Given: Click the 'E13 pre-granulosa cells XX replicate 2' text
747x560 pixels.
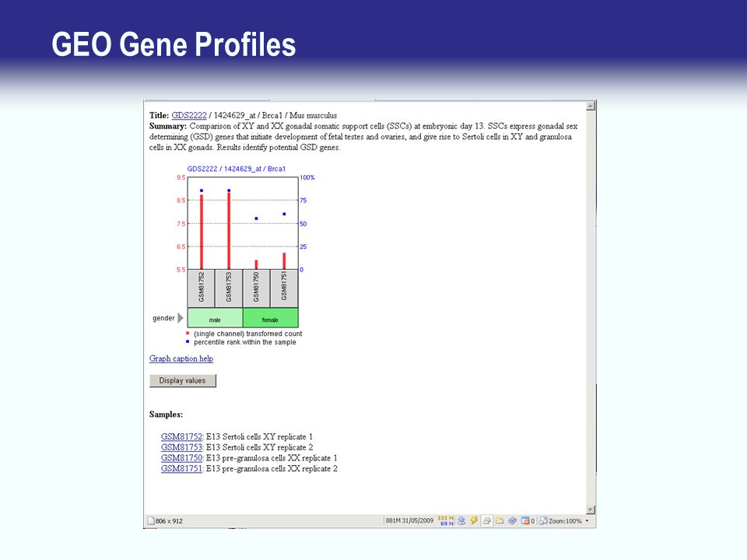Looking at the screenshot, I should pyautogui.click(x=272, y=468).
